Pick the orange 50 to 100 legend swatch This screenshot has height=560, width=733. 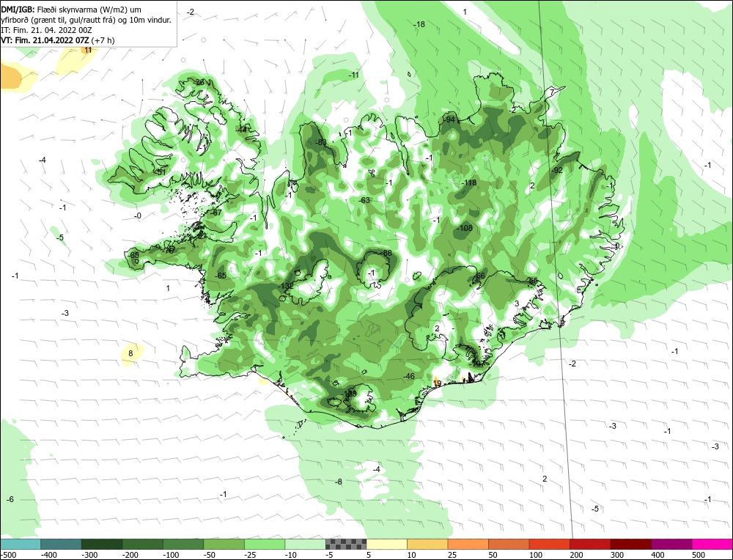point(509,544)
